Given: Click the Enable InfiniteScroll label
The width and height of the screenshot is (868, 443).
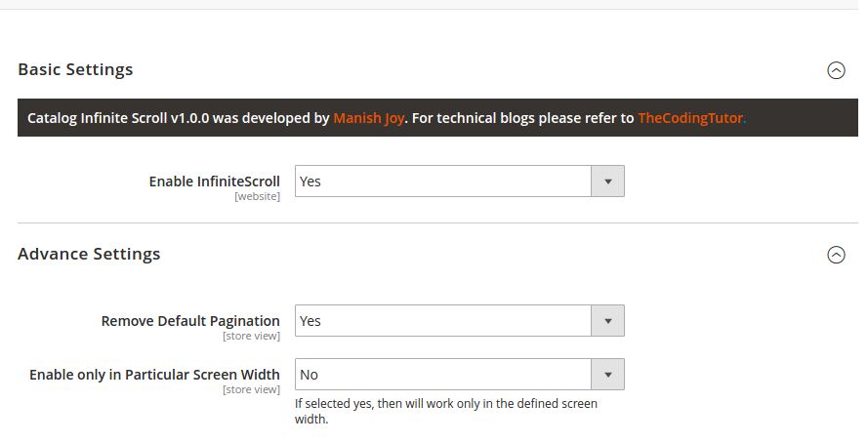Looking at the screenshot, I should tap(214, 181).
